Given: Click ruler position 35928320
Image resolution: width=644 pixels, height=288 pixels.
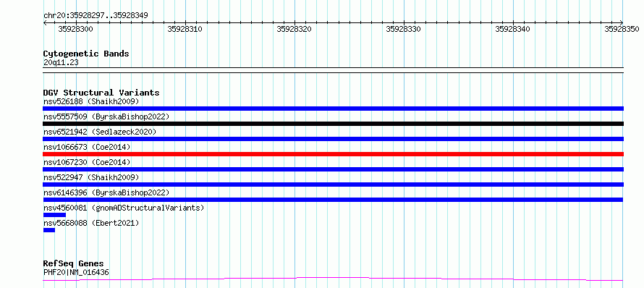Looking at the screenshot, I should tap(294, 29).
